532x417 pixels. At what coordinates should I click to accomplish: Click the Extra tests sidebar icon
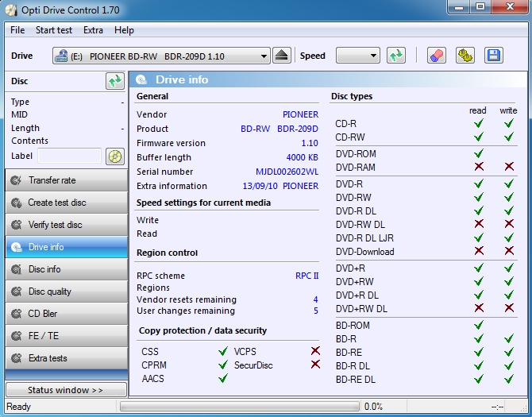pos(16,358)
